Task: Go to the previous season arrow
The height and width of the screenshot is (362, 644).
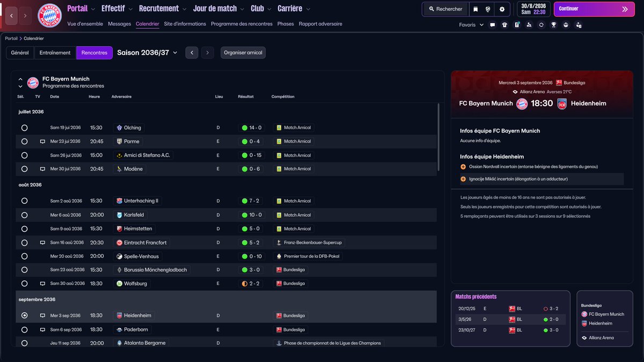Action: tap(192, 53)
